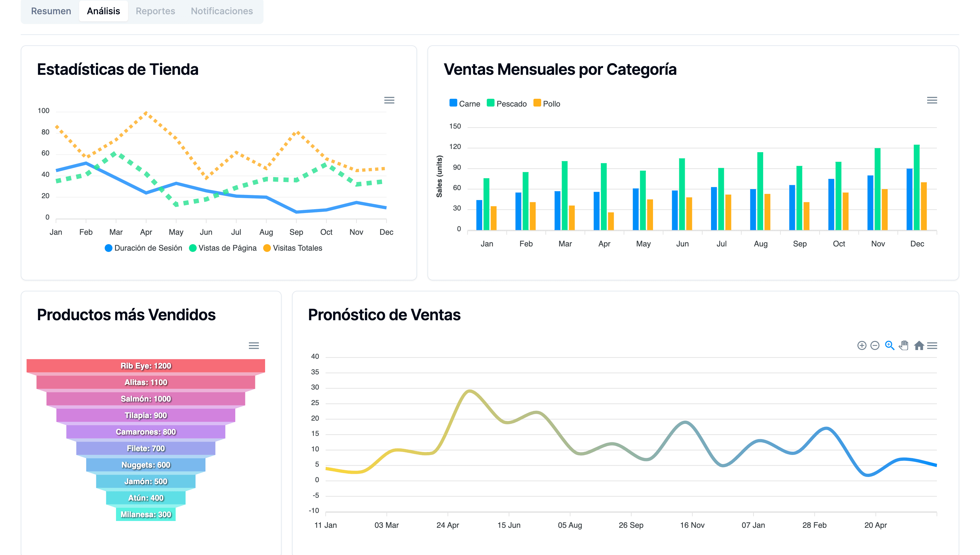
Task: Open the Pronóstico de Ventas chart menu
Action: coord(932,346)
